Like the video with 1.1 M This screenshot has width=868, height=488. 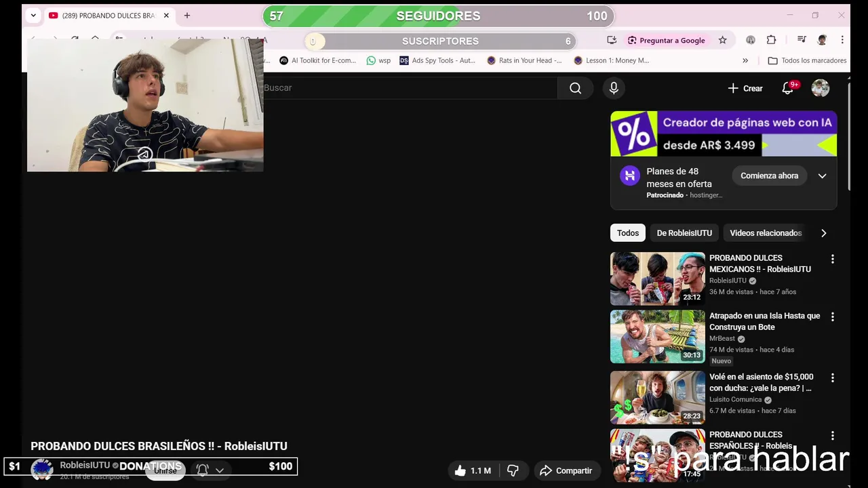click(x=473, y=470)
